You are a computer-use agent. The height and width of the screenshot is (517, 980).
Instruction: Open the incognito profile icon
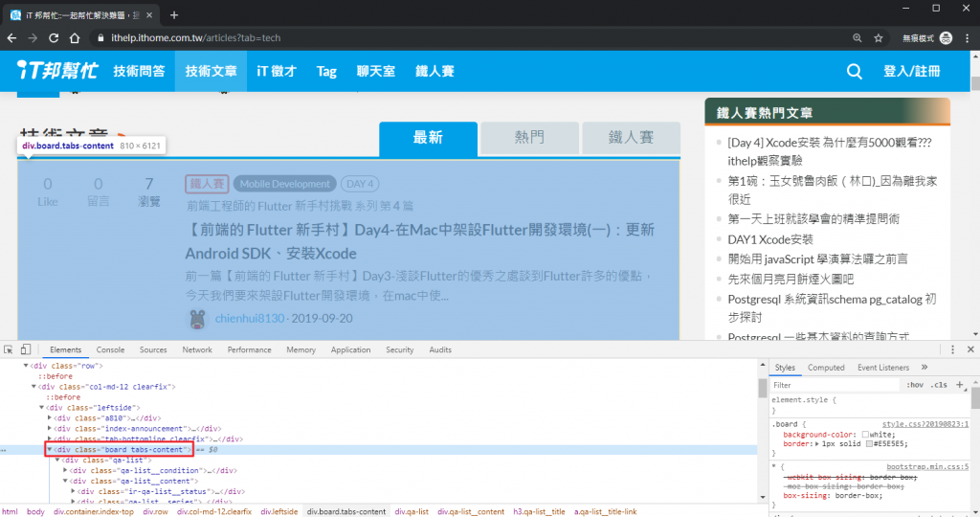click(946, 38)
